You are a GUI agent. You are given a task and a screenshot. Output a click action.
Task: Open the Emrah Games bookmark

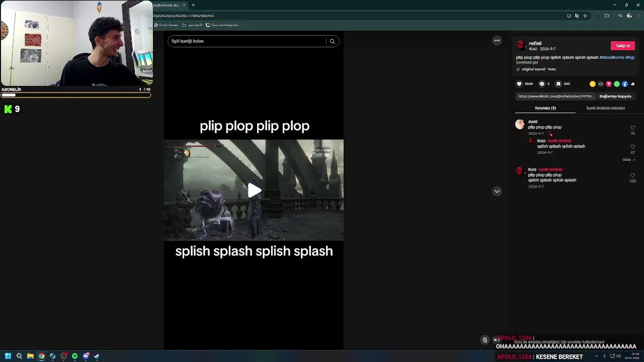click(x=166, y=25)
